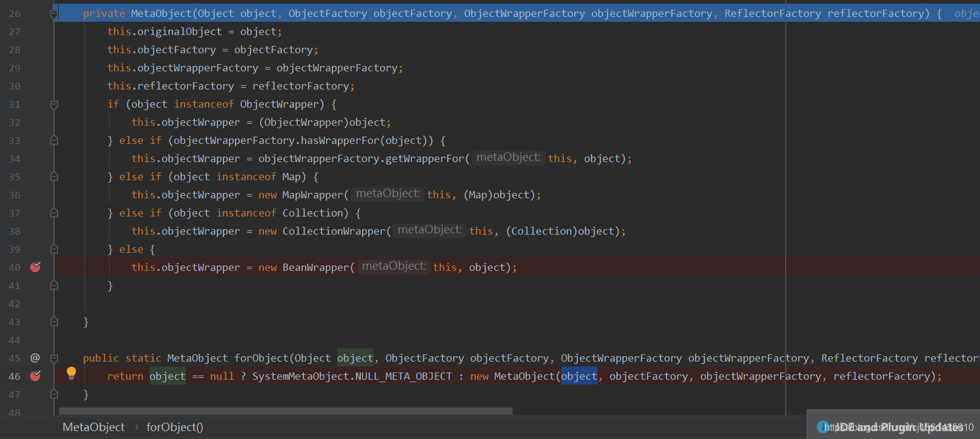This screenshot has height=439, width=980.
Task: Collapse the else-if fold marker on line 33
Action: (54, 140)
